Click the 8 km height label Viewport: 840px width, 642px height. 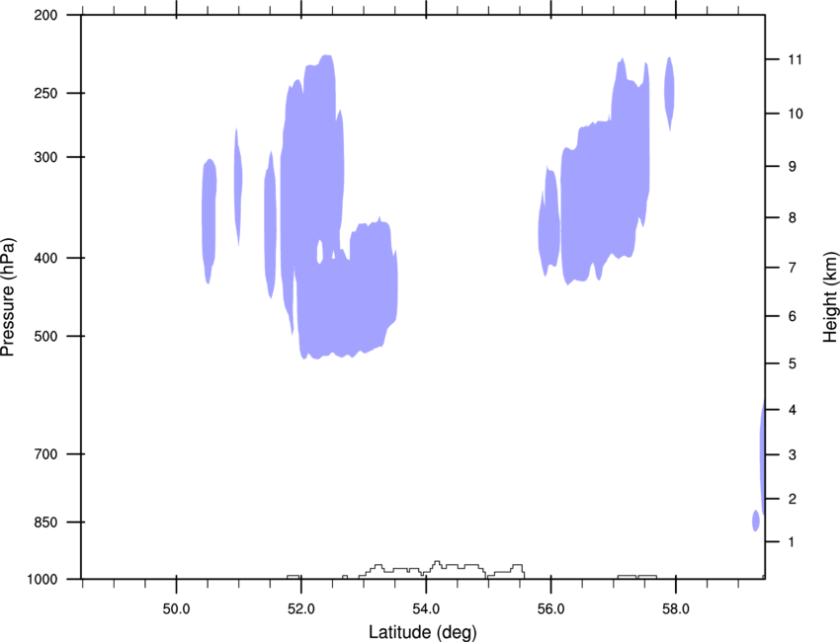click(x=793, y=218)
